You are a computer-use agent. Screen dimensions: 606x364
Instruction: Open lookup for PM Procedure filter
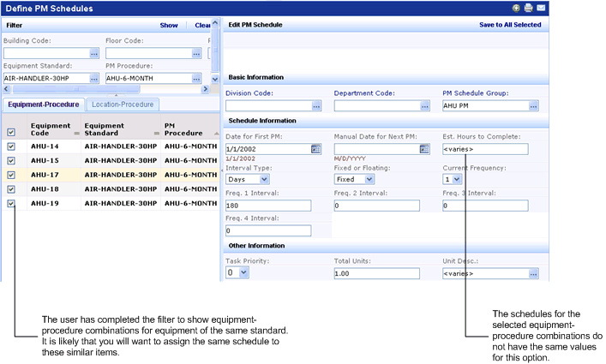tap(196, 78)
